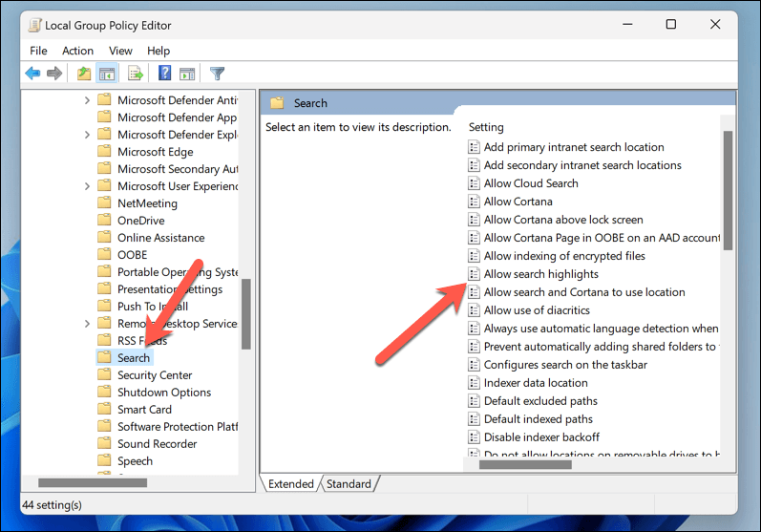The image size is (761, 532).
Task: Select the Security Center folder
Action: tap(154, 375)
